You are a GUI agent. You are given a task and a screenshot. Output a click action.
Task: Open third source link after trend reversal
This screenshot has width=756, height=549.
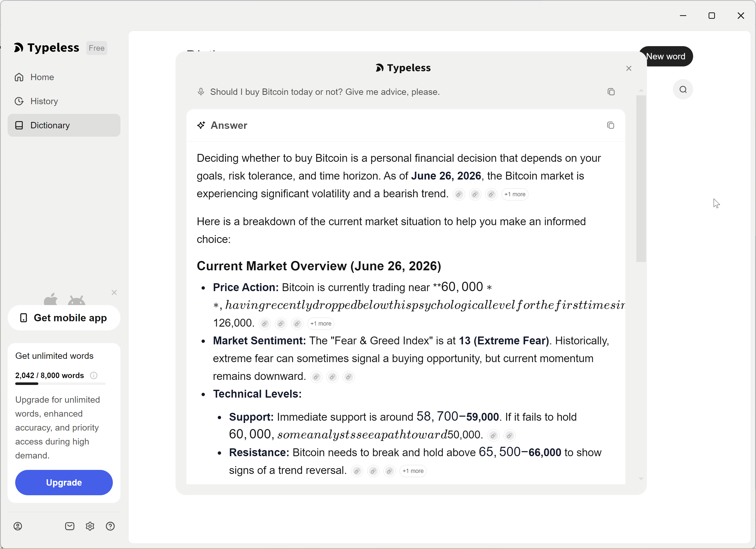pos(389,471)
